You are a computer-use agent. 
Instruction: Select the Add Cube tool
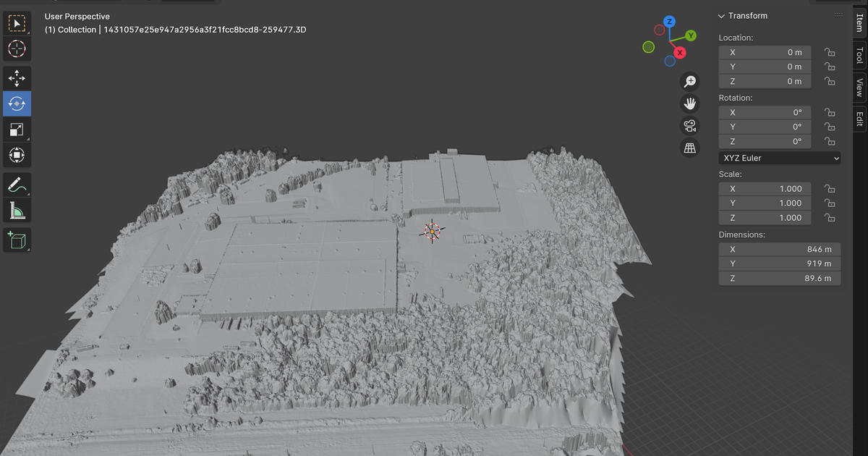(17, 240)
